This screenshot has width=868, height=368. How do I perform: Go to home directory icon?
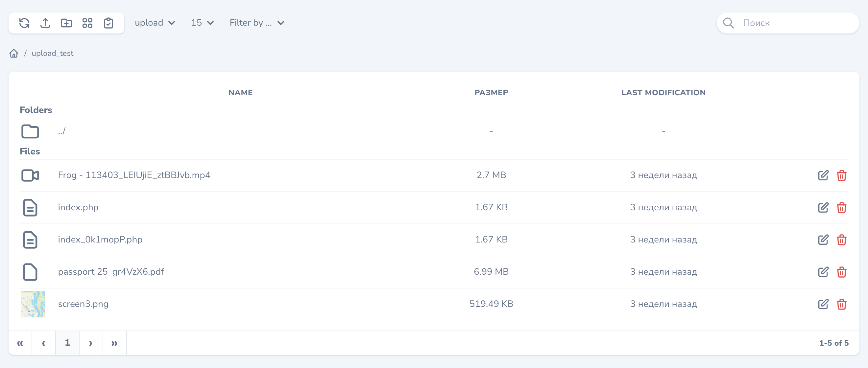[14, 53]
